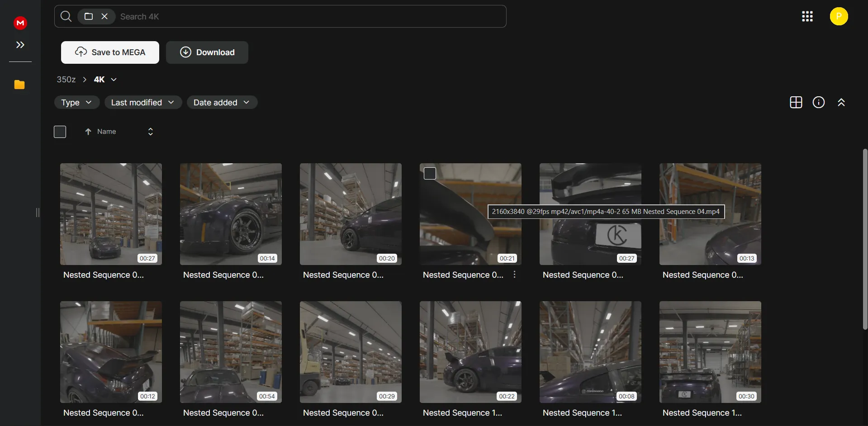Screen dimensions: 868x426
Task: Open three-dot menu for fourth video
Action: [x=514, y=275]
